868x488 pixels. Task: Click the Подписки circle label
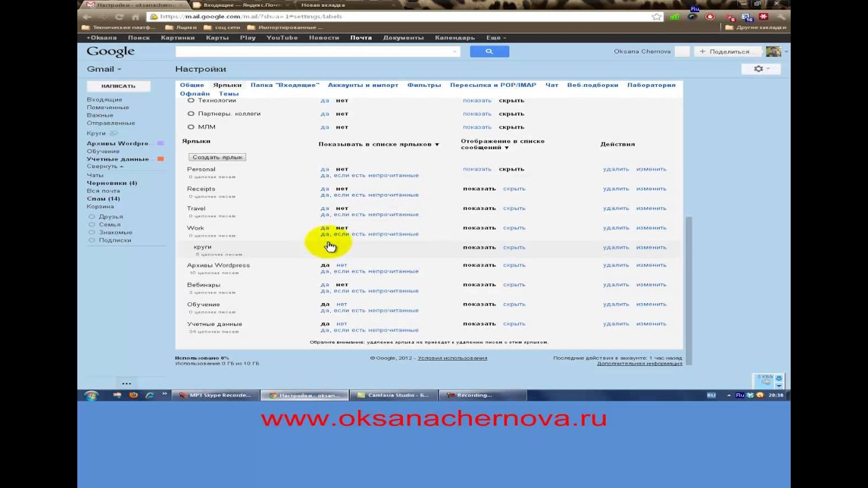click(x=115, y=240)
